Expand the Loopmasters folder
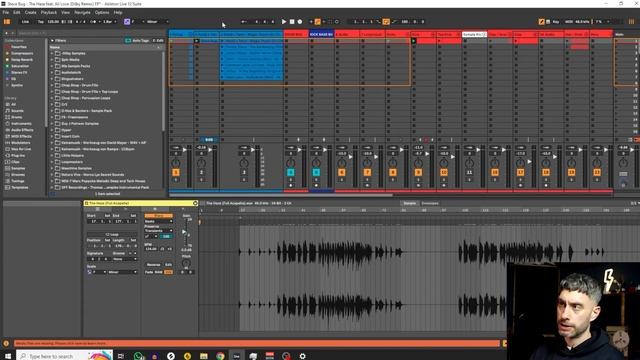The image size is (640, 360). coord(52,162)
